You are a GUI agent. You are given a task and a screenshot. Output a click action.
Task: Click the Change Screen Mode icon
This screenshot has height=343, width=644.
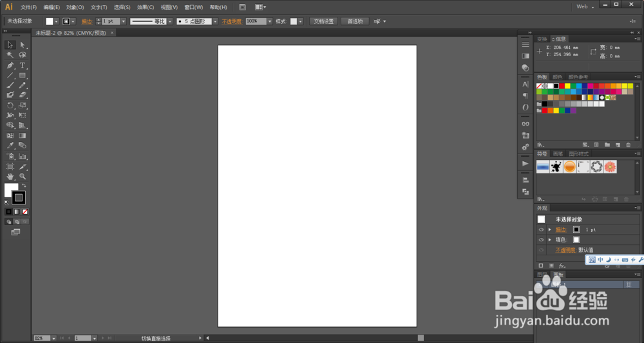coord(15,232)
